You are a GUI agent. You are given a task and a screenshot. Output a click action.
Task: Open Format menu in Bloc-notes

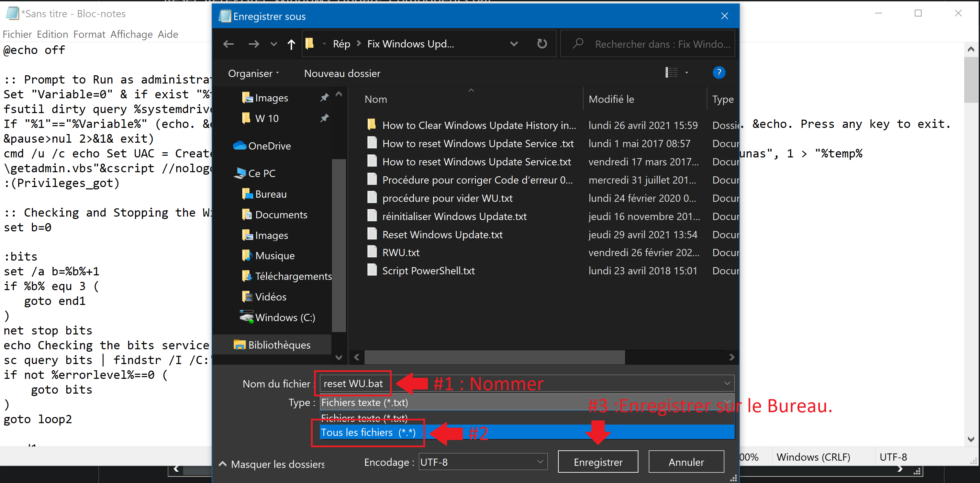tap(89, 34)
